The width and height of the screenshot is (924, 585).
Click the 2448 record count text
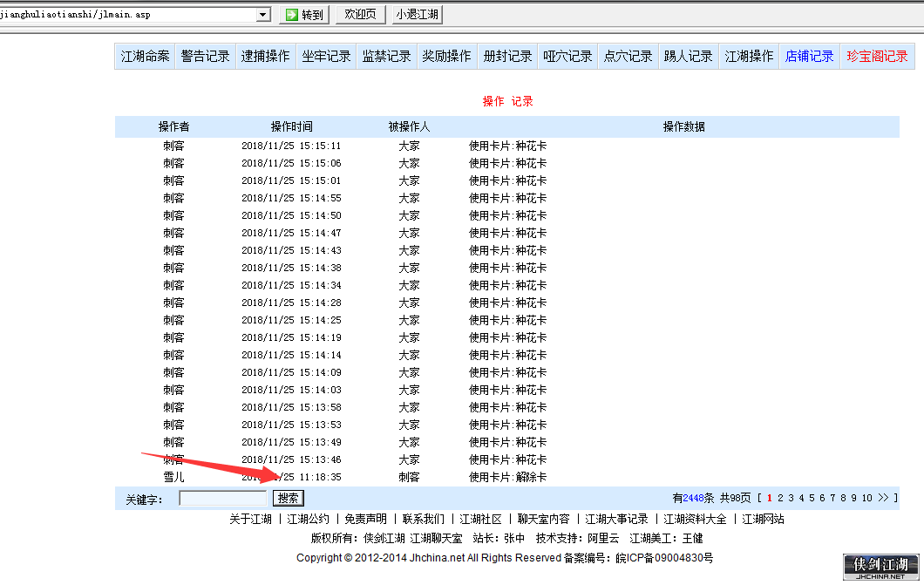[694, 499]
